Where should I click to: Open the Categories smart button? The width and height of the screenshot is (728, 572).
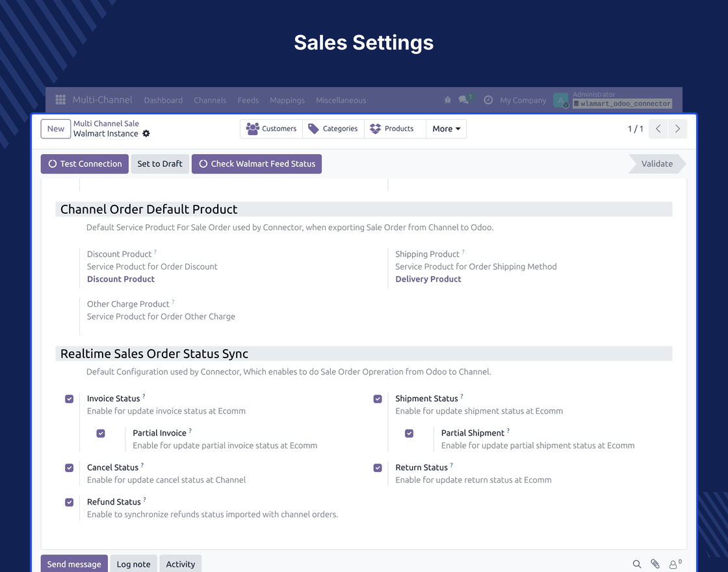[x=333, y=129]
